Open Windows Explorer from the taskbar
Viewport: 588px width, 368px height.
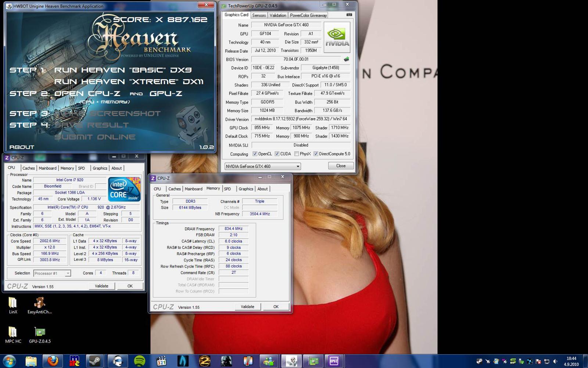31,361
